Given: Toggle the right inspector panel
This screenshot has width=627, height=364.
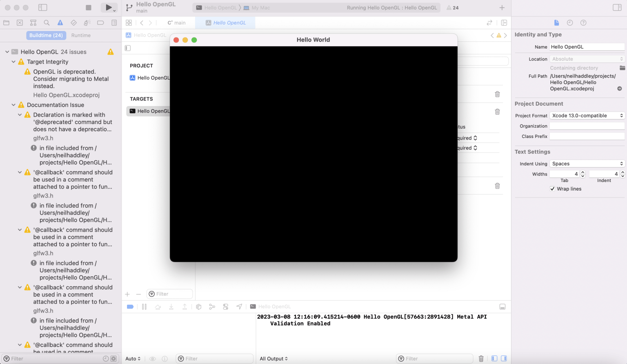Looking at the screenshot, I should (x=617, y=7).
